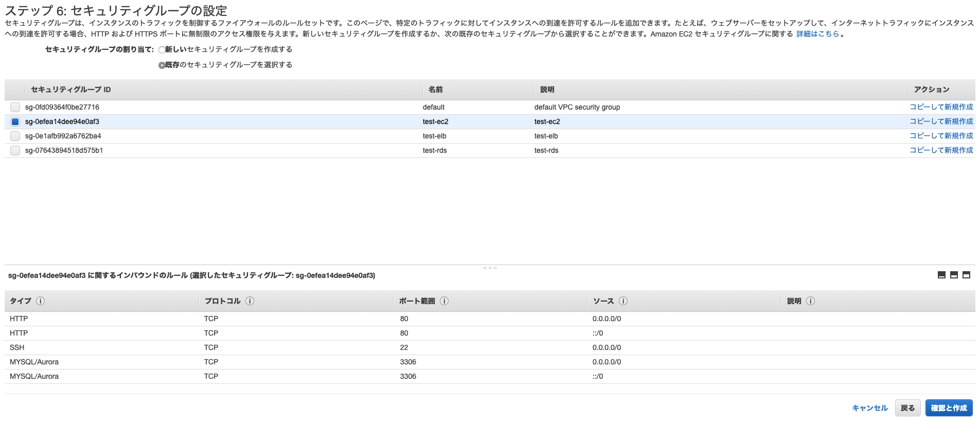Click the test-rds name cell
980x421 pixels.
coord(435,150)
